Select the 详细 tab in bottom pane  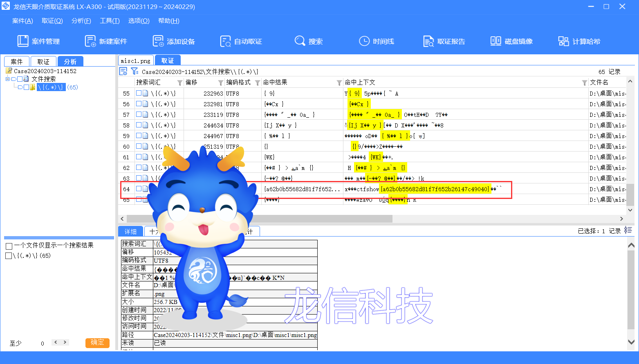[x=130, y=231]
